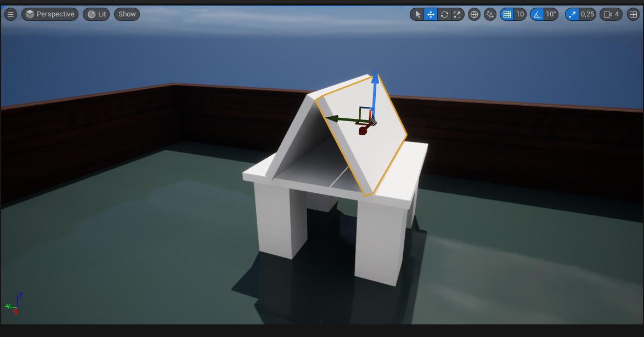Choose the Select objects arrow tool
The width and height of the screenshot is (644, 337).
coord(417,14)
